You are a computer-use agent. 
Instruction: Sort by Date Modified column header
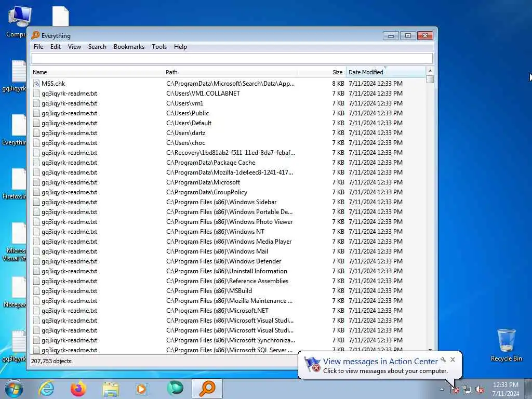click(385, 72)
